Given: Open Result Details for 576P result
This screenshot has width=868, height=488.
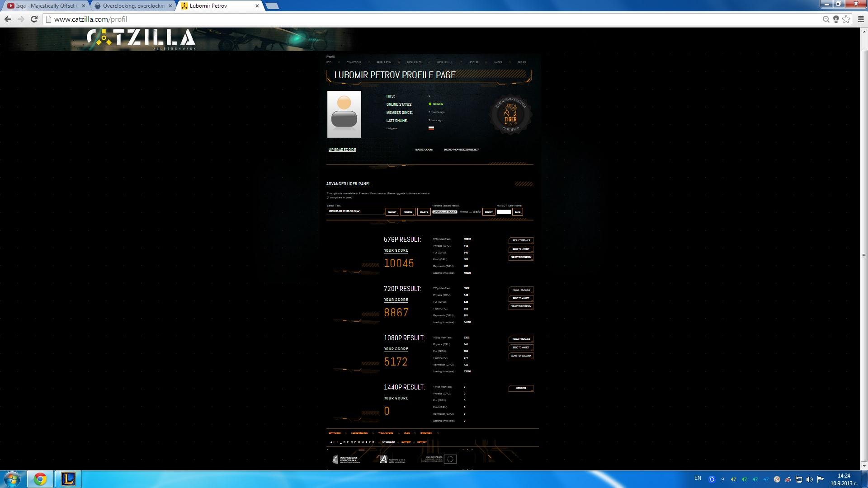Looking at the screenshot, I should 521,240.
